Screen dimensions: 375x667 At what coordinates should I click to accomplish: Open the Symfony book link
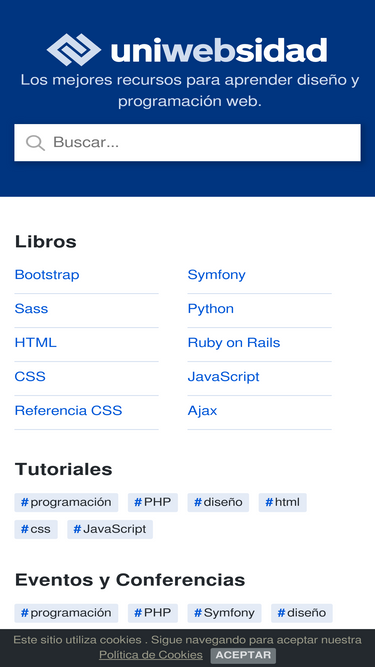click(216, 275)
